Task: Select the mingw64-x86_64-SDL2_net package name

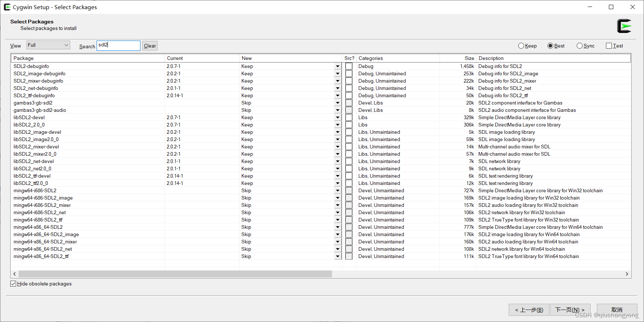Action: point(43,249)
